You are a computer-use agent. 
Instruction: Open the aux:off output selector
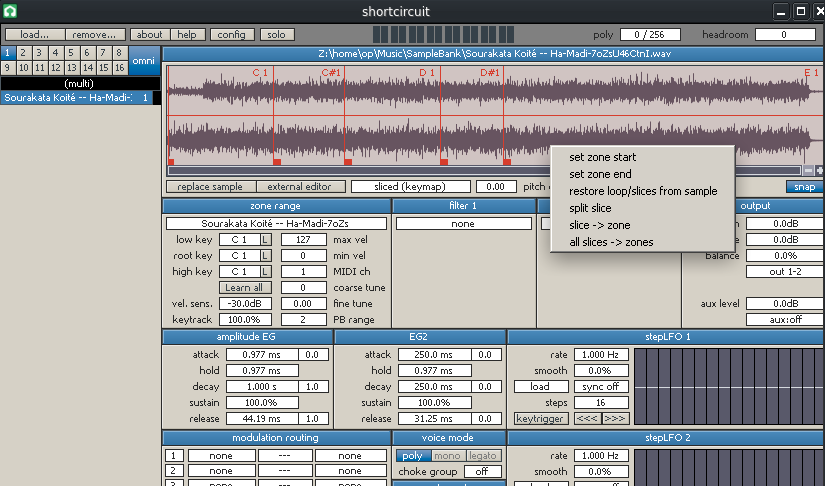(785, 319)
